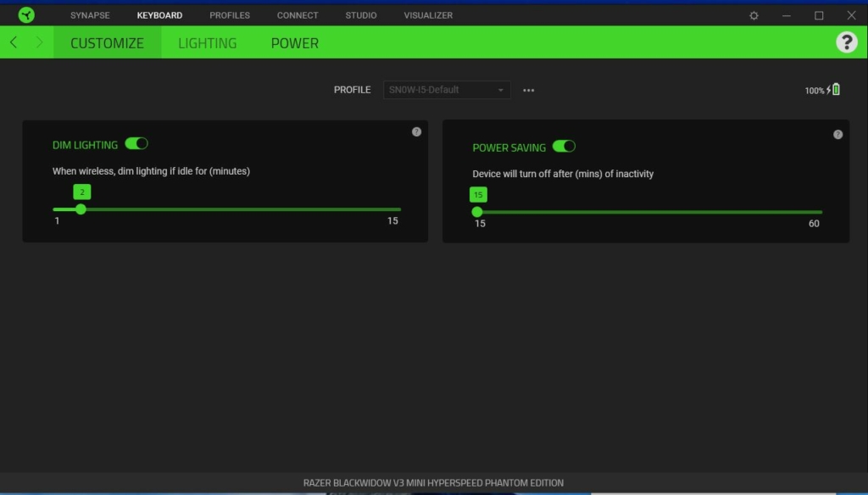
Task: Click the POWER SAVING heading
Action: click(509, 147)
